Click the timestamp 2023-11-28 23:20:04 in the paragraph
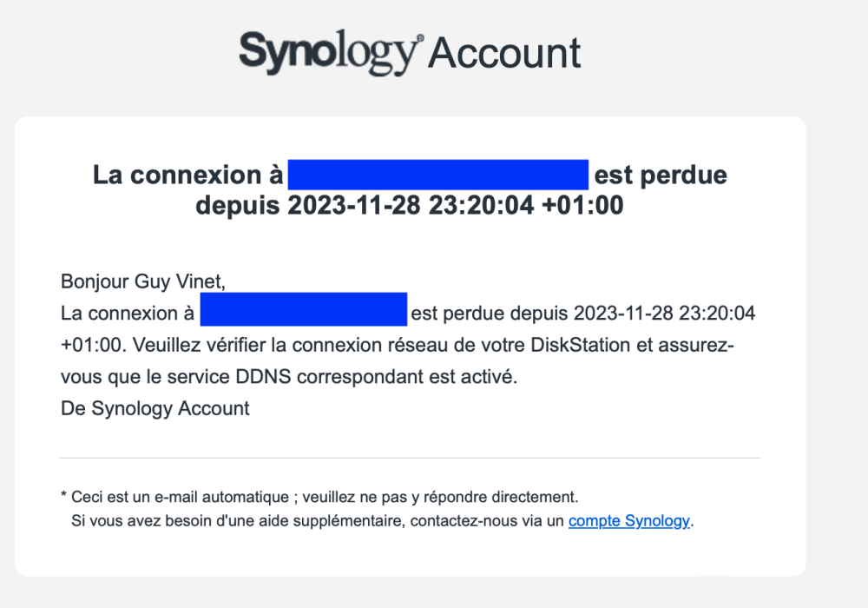Viewport: 868px width, 608px height. pyautogui.click(x=664, y=314)
